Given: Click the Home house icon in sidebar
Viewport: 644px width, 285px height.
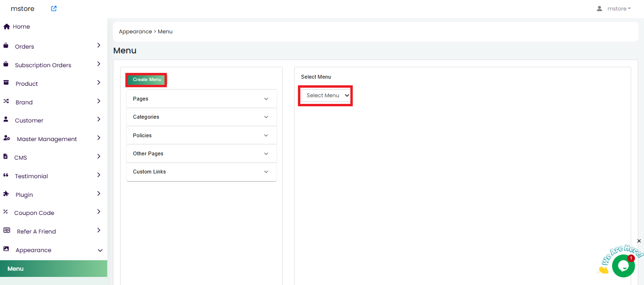Looking at the screenshot, I should [7, 27].
